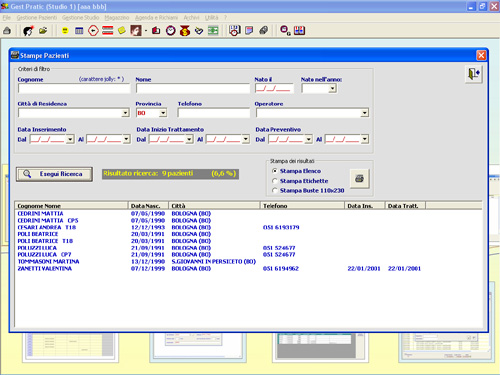Click the yellow smiley face icon
Screen dimensions: 500x375
coord(65,31)
